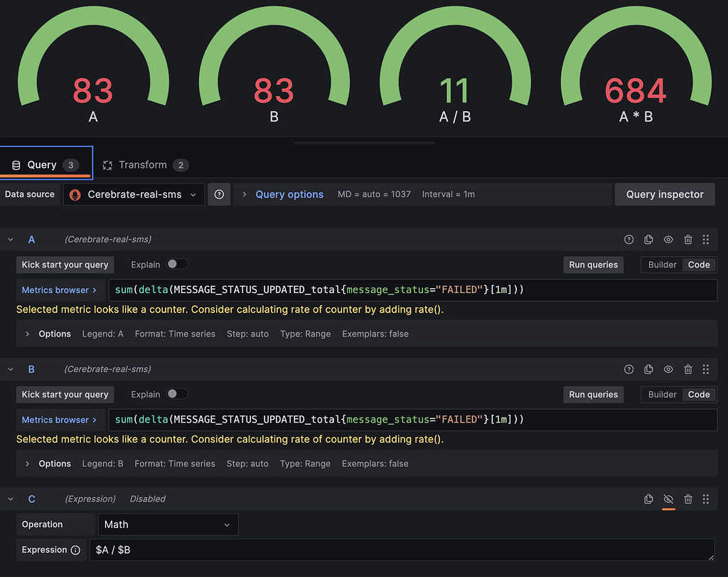Screen dimensions: 728x577
Task: Open the Cerebrate-real-sms data source picker
Action: click(133, 194)
